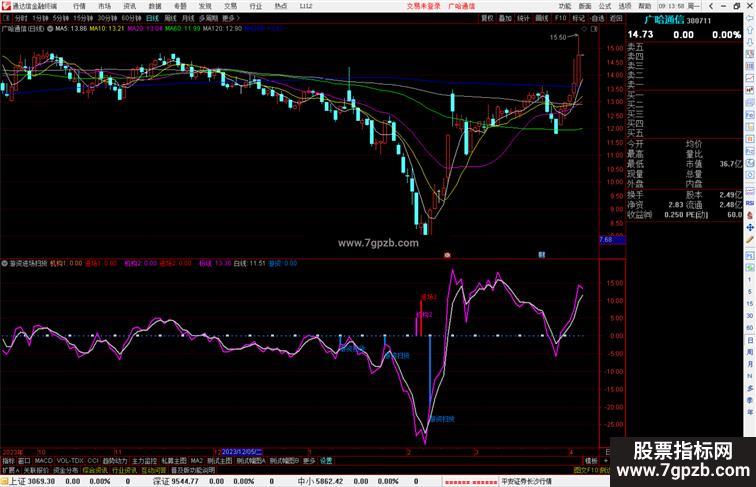756x487 pixels.
Task: Select the CCI indicator tab
Action: (x=93, y=461)
